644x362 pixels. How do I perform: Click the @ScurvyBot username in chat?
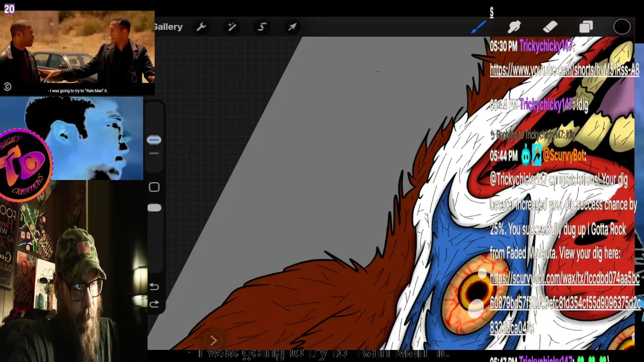(564, 156)
